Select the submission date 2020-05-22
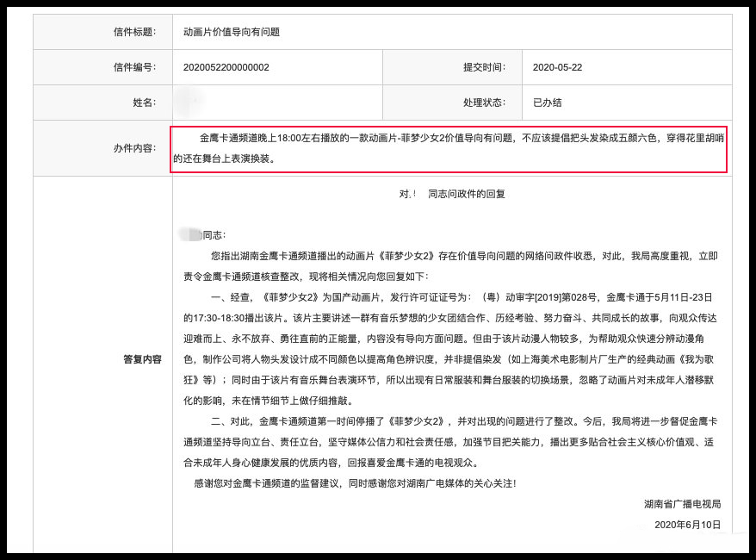The image size is (756, 560). tap(557, 67)
